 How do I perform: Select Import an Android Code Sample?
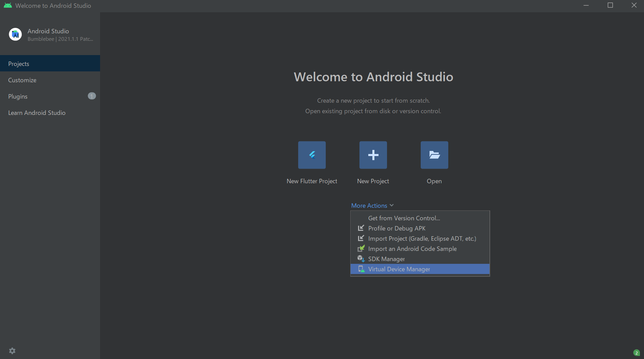(x=420, y=249)
